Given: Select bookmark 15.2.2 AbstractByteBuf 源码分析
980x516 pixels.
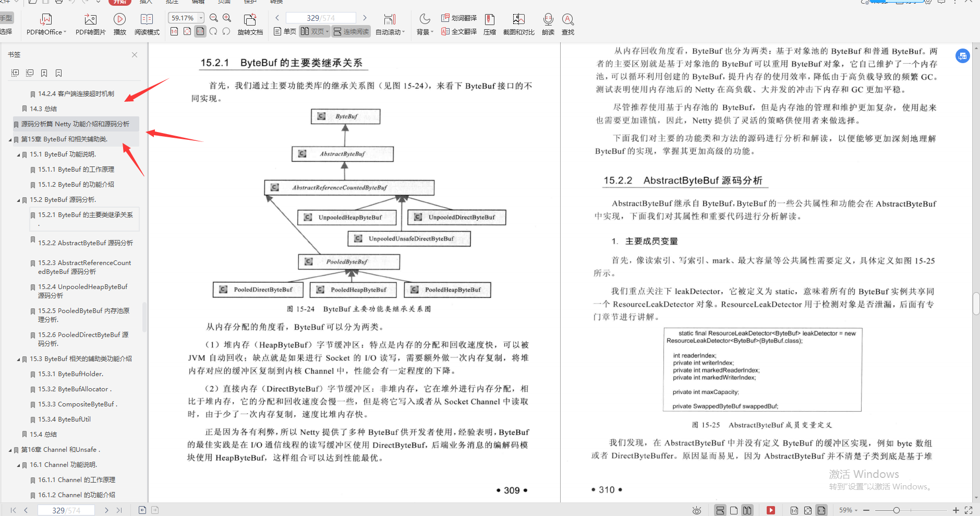Looking at the screenshot, I should 85,243.
